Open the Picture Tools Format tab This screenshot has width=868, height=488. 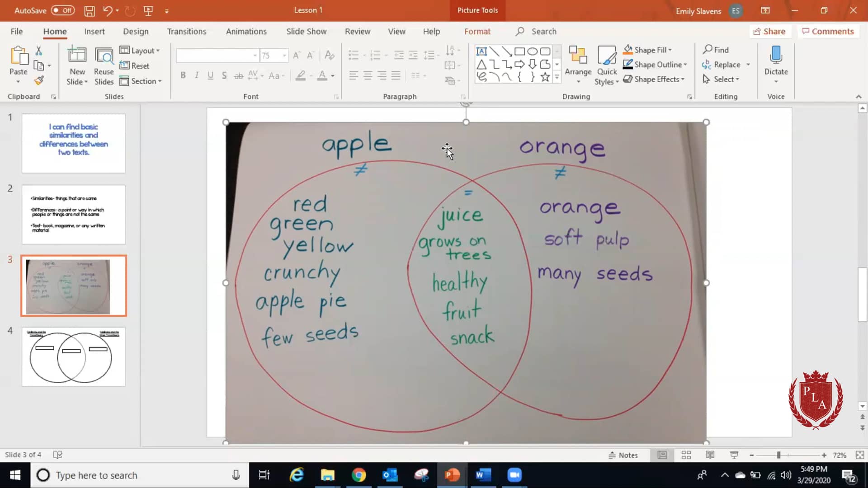pyautogui.click(x=477, y=31)
